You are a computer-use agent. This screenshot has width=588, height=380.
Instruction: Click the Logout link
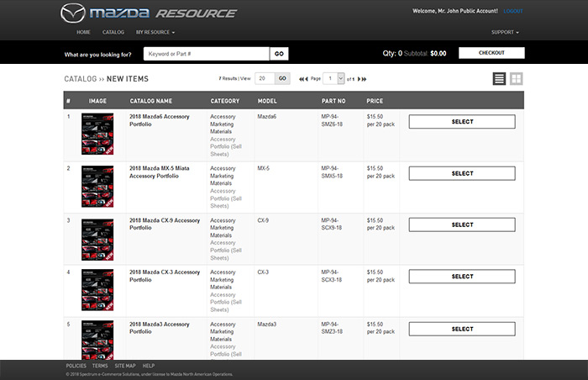[513, 11]
